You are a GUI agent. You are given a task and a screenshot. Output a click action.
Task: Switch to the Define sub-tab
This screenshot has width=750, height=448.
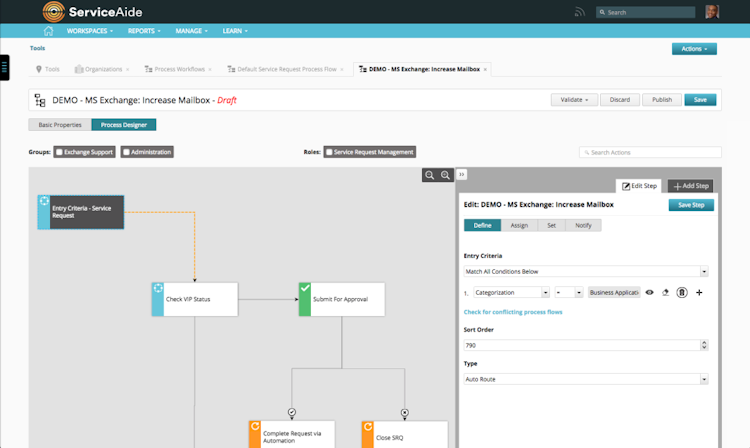pos(483,225)
